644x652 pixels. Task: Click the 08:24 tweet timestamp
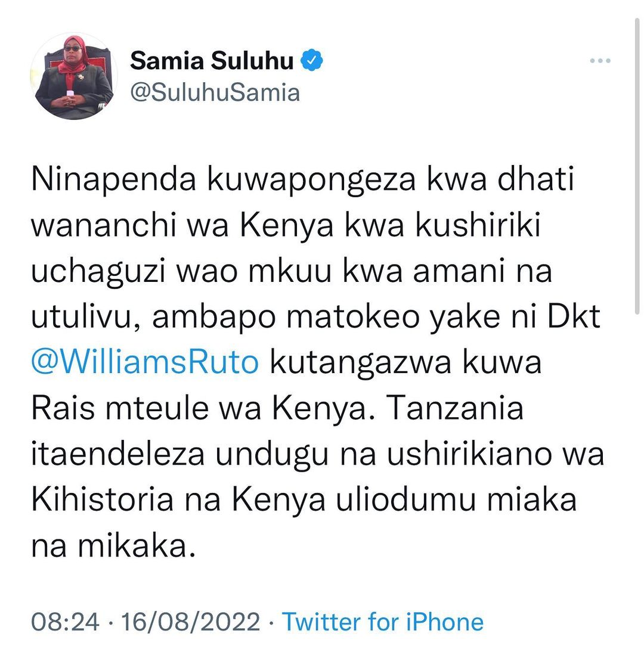click(66, 622)
